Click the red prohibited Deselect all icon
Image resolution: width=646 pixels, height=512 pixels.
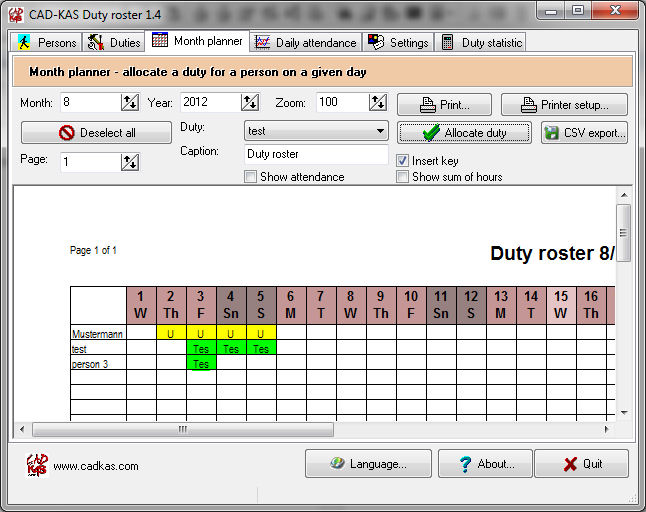[67, 133]
